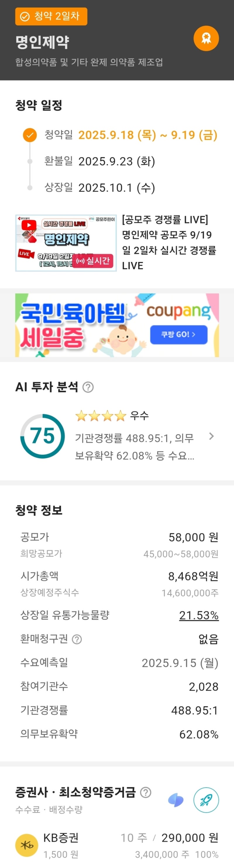Tap the help icon beside 증권사 최소청약증거금
Screen dimensions: 234x868
click(145, 792)
